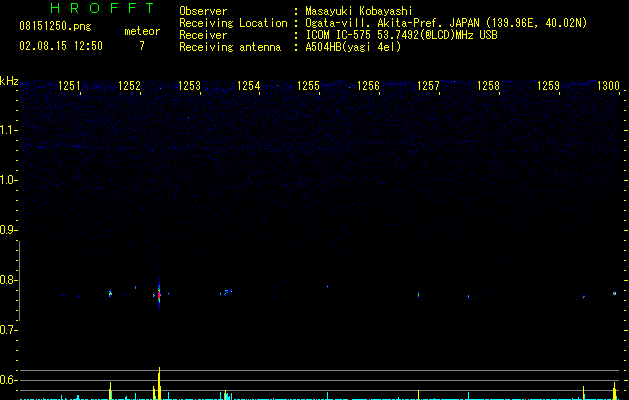Click the gray vertical frequency range bar

[19, 281]
